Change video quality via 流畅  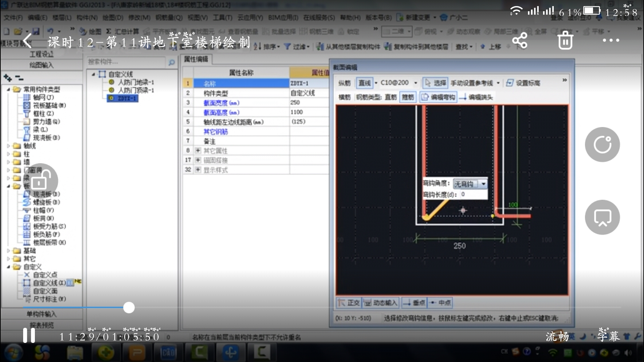557,336
